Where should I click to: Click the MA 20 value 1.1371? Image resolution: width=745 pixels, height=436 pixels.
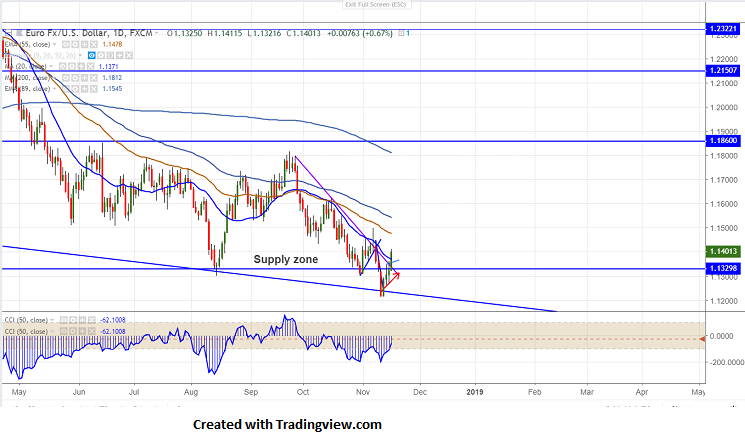coord(109,66)
